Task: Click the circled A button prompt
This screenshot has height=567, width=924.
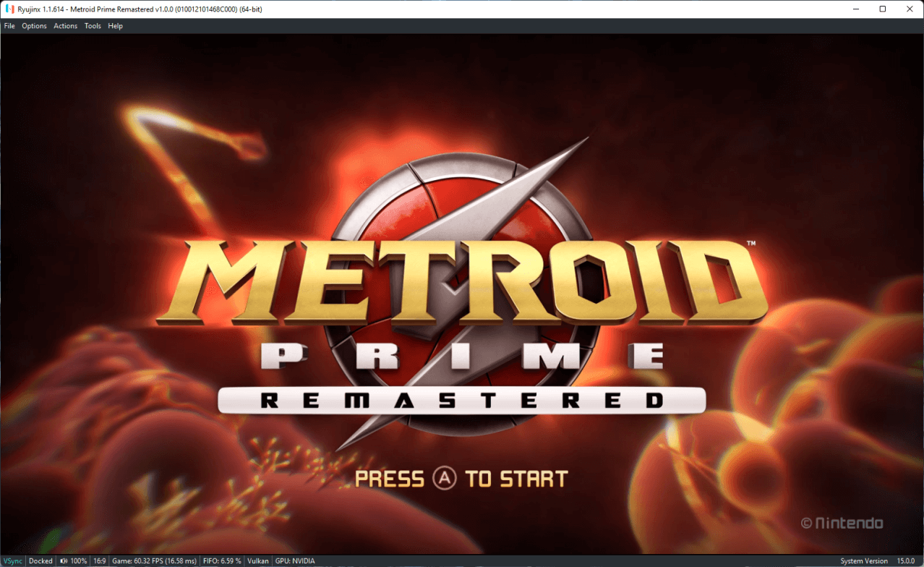Action: click(445, 478)
